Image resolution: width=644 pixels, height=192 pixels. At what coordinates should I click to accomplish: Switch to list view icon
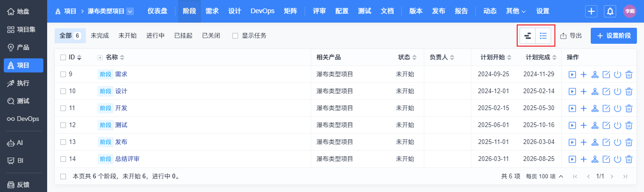[544, 36]
